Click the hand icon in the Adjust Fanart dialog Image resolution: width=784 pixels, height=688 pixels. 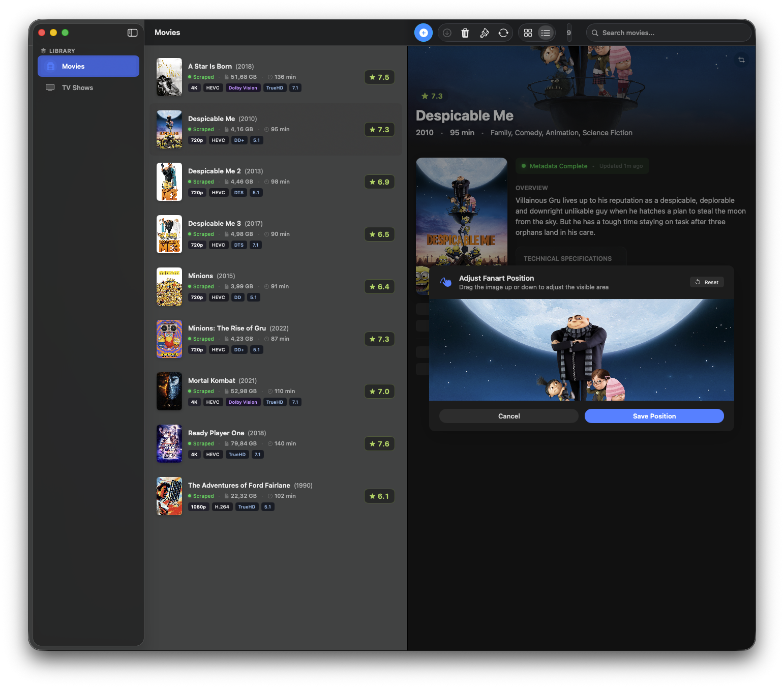446,282
